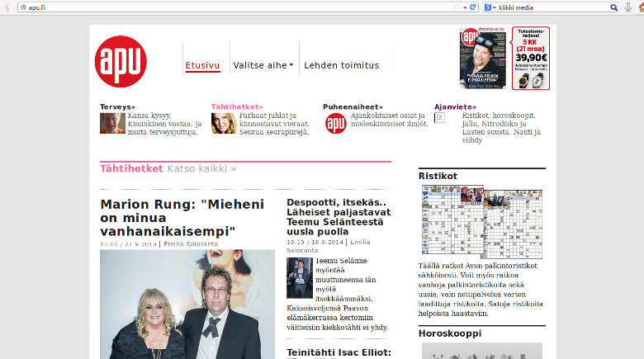Viewport: 644px width, 359px height.
Task: Click the 'Ristikot' sidebar heading
Action: 438,176
